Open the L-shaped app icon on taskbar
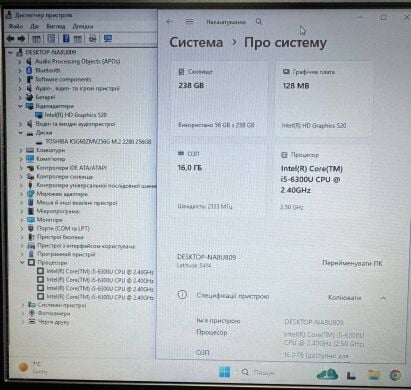The image size is (411, 390). pos(351,376)
